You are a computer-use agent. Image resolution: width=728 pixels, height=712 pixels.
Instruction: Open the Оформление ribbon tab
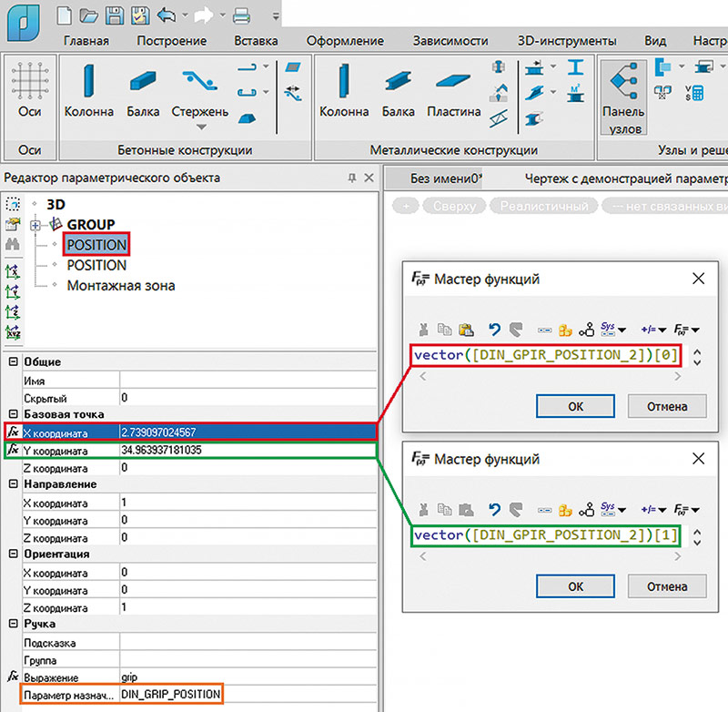345,41
